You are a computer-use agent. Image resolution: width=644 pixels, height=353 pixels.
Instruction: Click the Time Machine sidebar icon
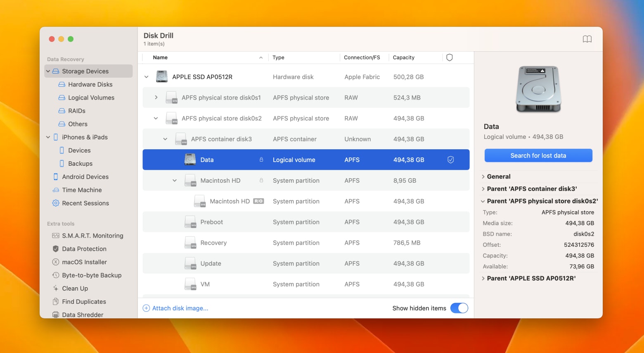click(x=56, y=190)
